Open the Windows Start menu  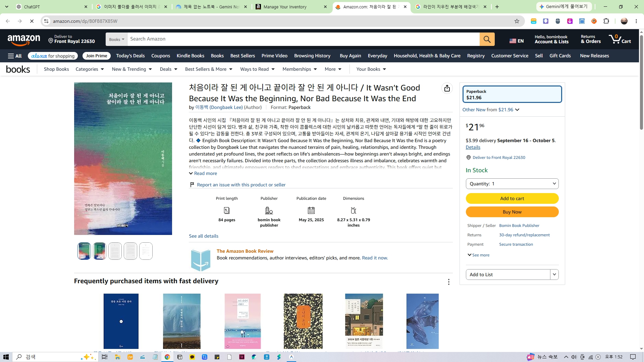tap(6, 357)
